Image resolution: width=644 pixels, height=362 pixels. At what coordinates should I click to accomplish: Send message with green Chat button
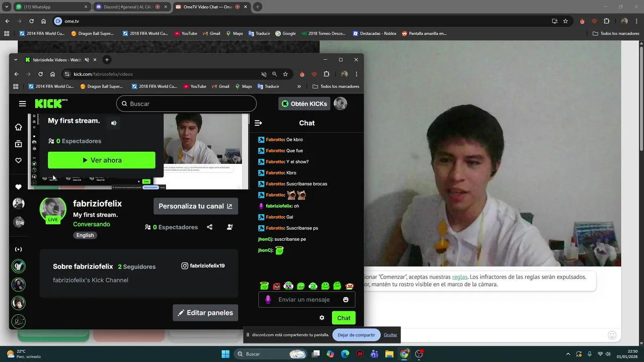344,318
